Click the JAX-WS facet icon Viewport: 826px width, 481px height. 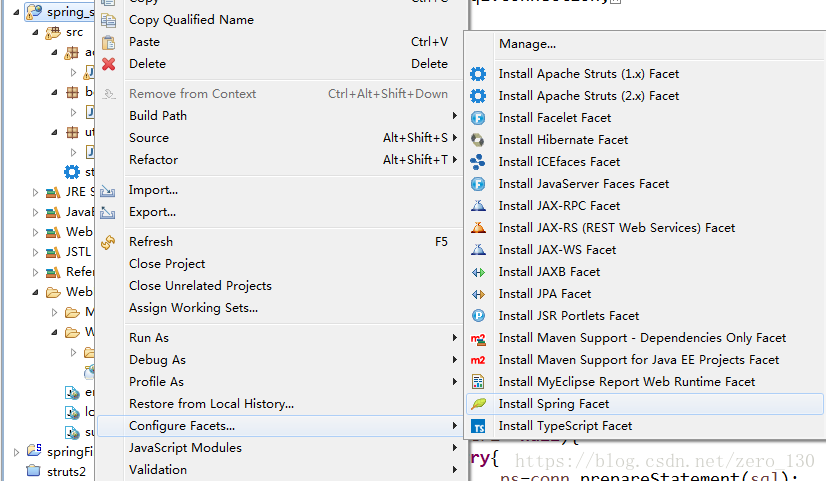point(478,250)
